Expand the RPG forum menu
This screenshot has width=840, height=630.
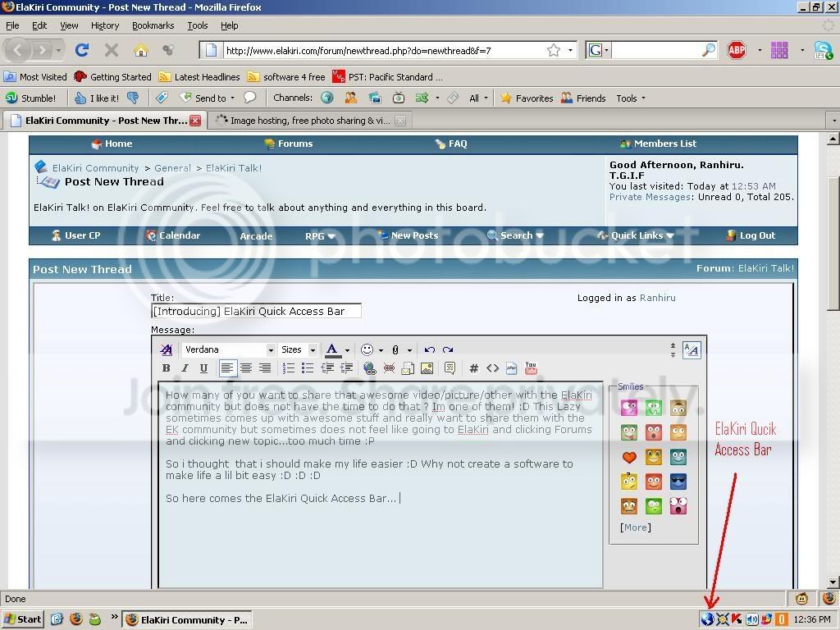click(x=321, y=235)
